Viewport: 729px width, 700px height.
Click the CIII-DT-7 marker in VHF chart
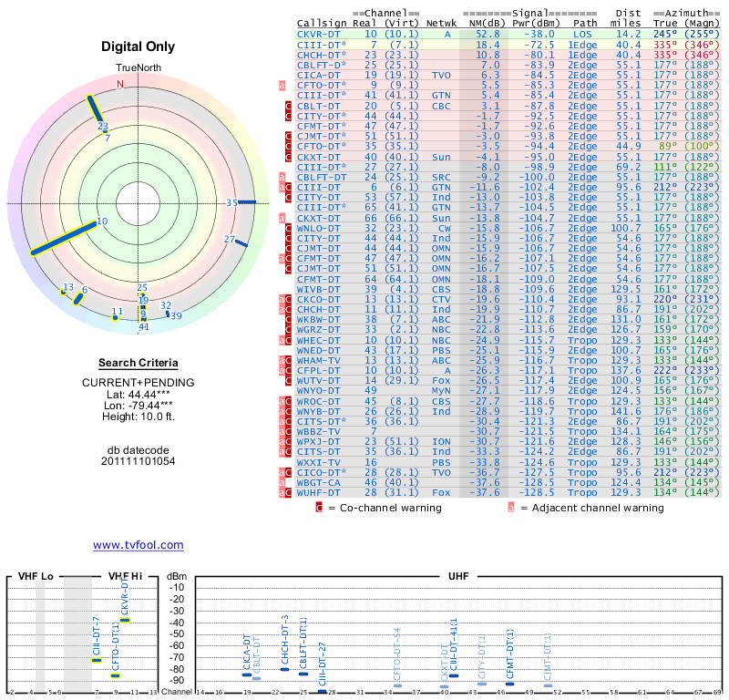pyautogui.click(x=97, y=660)
